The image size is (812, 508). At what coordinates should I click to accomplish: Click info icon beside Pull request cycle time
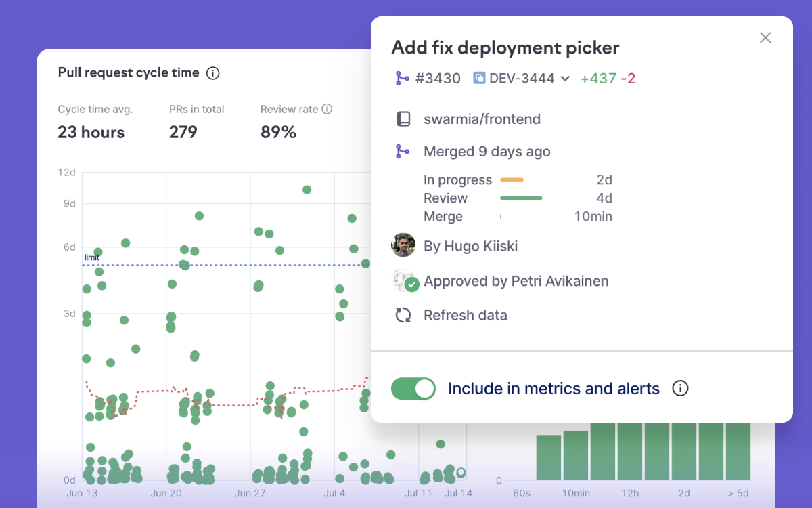212,73
